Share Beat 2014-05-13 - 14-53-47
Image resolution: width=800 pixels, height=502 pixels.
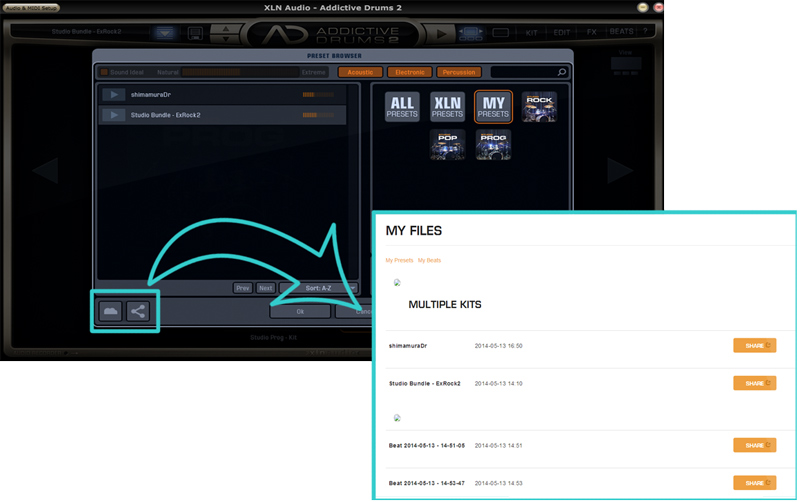[755, 483]
